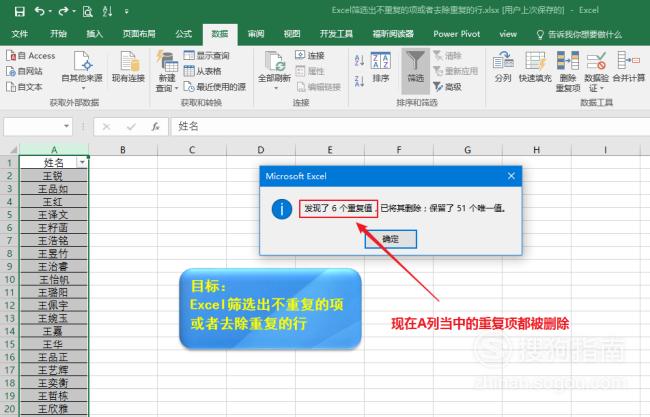
Task: Open the 自其他来源 dropdown
Action: tap(82, 70)
